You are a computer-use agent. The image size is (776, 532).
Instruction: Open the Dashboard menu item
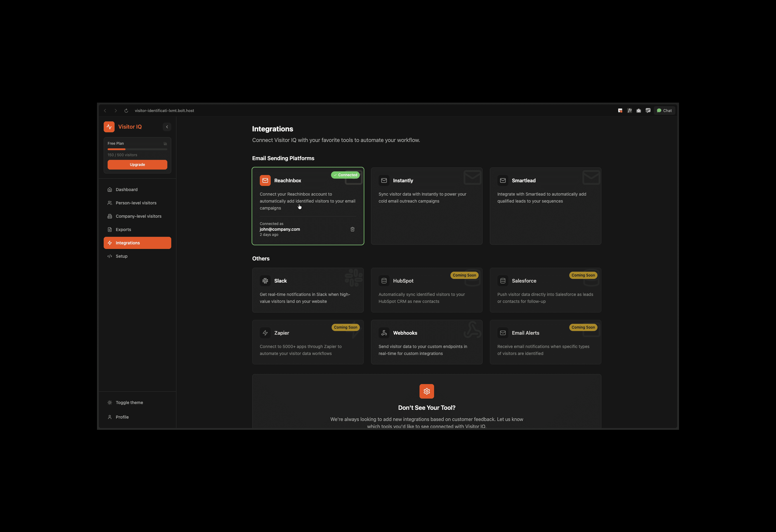[x=127, y=190]
